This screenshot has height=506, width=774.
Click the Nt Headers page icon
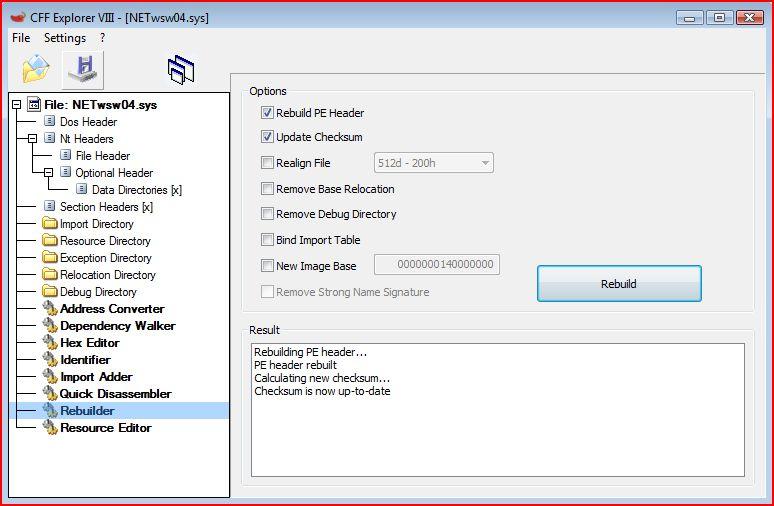(49, 138)
